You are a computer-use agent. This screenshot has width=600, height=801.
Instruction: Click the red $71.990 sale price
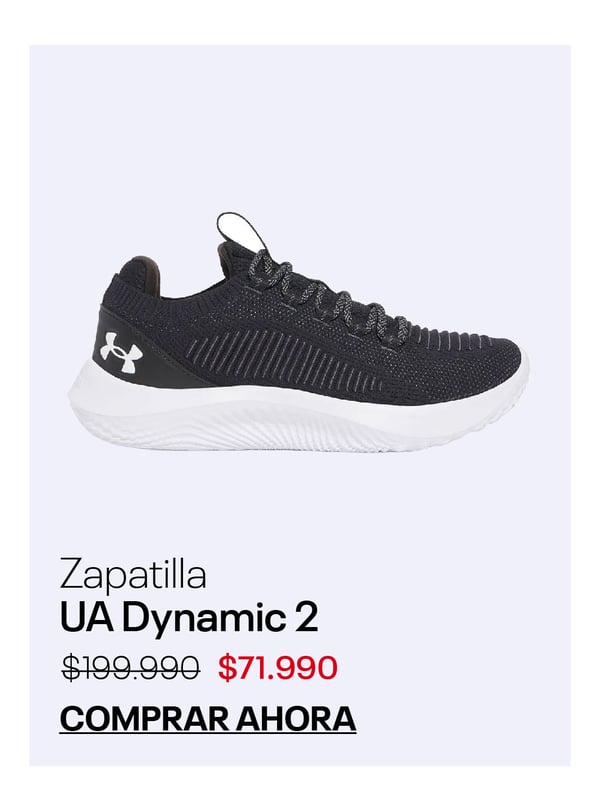278,668
